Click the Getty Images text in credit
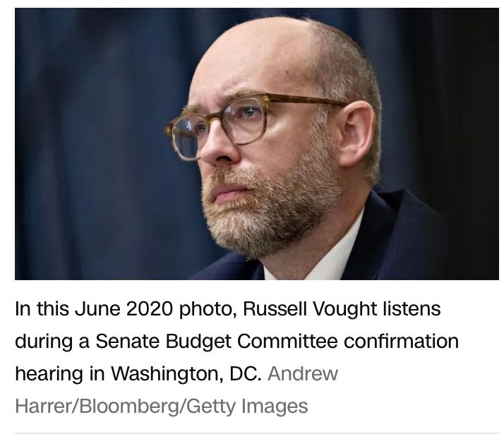Viewport: 504px width, 434px height. (x=247, y=406)
